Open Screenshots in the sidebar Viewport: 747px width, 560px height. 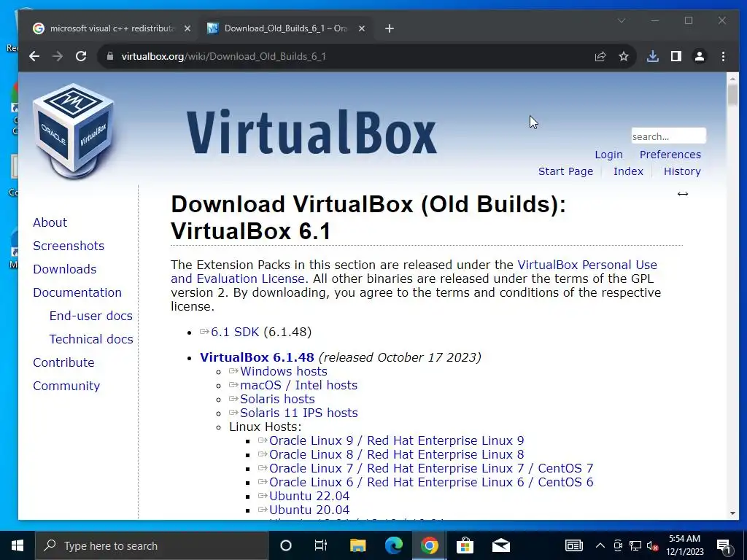click(x=69, y=246)
